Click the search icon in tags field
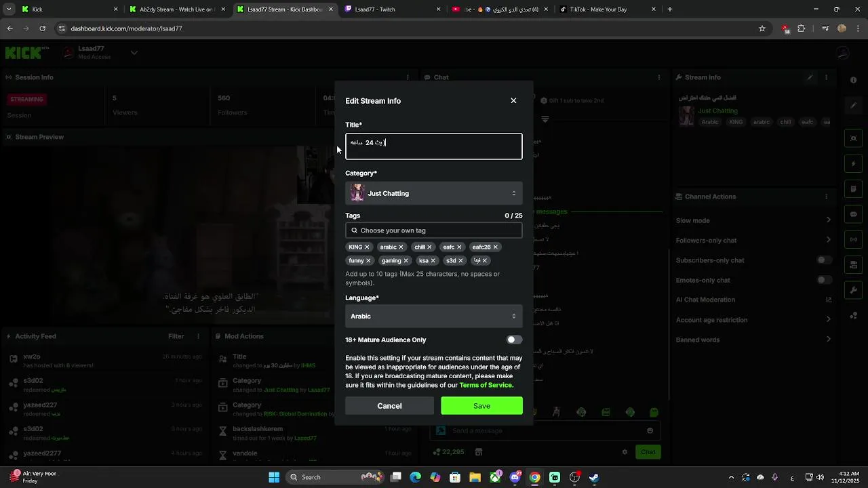Screen dimensions: 868x488 tap(354, 230)
